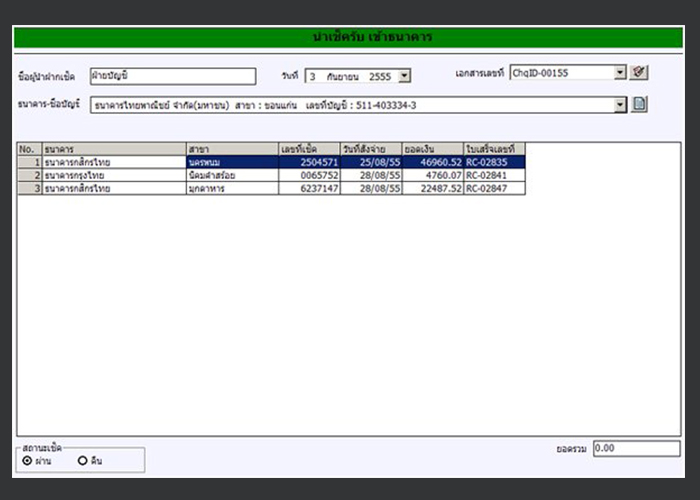Screen dimensions: 700x500
Task: Select row 3 number cell
Action: (29, 188)
